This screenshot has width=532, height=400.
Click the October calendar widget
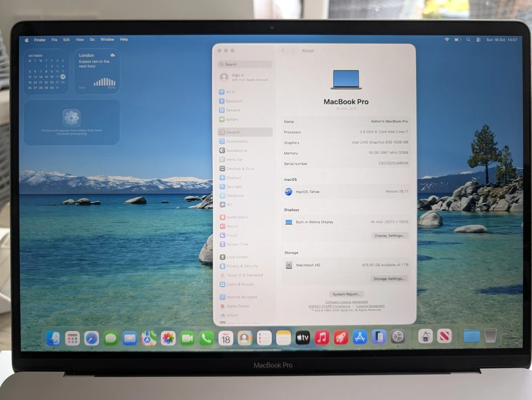tap(46, 71)
